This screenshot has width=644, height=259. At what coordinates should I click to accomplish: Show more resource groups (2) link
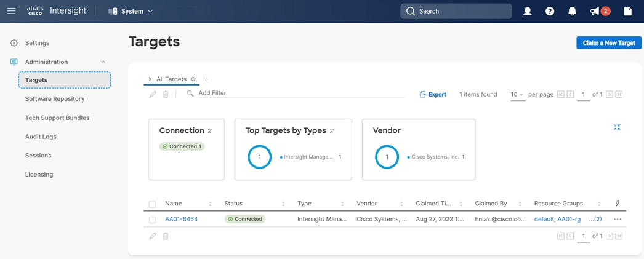[x=595, y=219]
